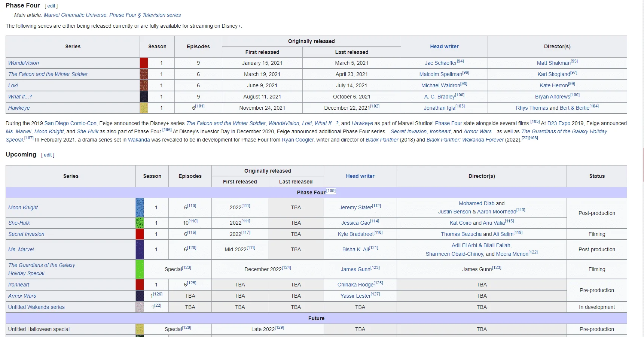Open the Head writer header link in upcoming table
Image resolution: width=644 pixels, height=337 pixels.
coord(360,176)
